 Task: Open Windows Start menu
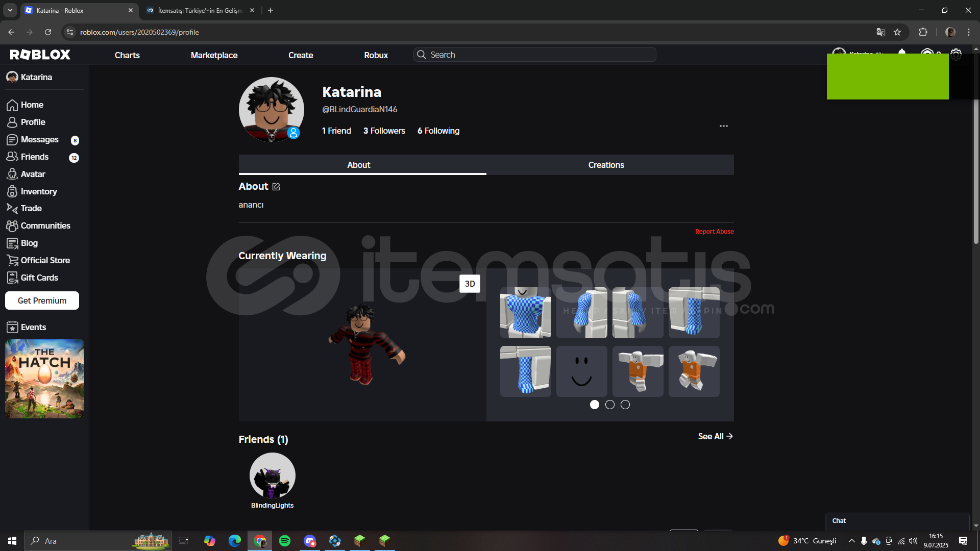coord(12,541)
